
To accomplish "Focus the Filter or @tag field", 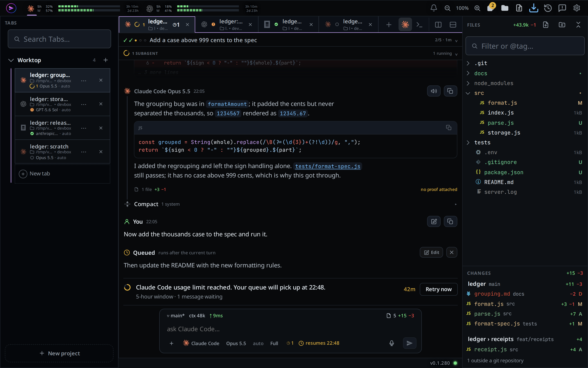I will tap(525, 46).
